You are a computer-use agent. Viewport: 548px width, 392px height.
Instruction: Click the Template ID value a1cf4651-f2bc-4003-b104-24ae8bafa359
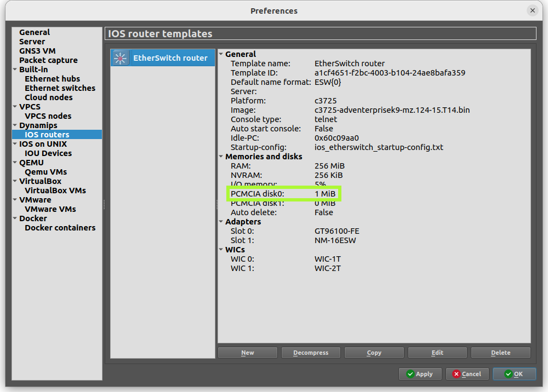pos(390,73)
